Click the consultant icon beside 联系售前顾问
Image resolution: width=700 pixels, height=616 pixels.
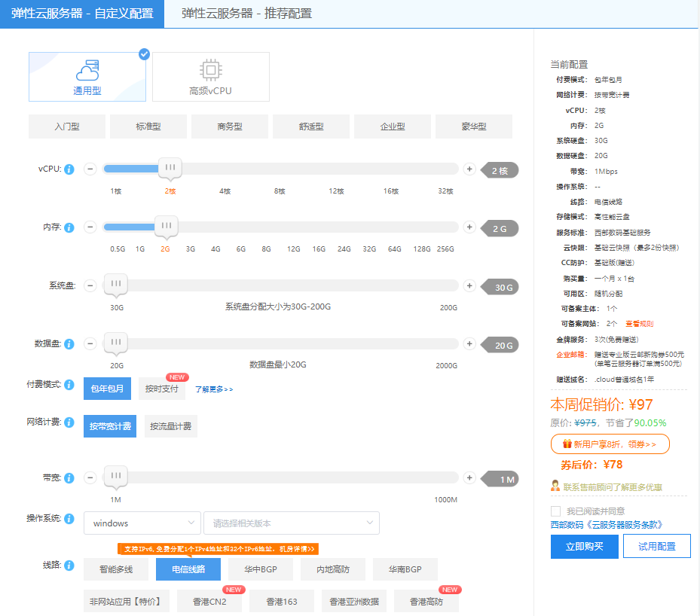(555, 486)
